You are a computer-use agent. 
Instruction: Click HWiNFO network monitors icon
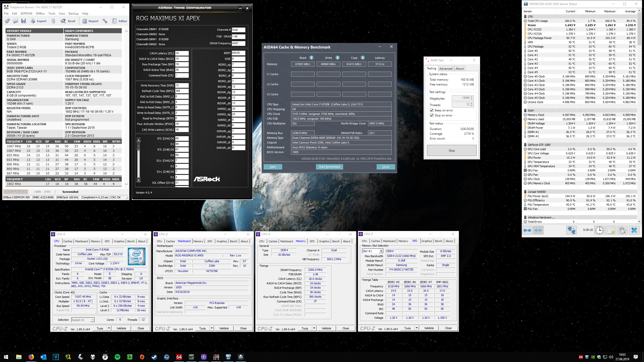coord(571,230)
